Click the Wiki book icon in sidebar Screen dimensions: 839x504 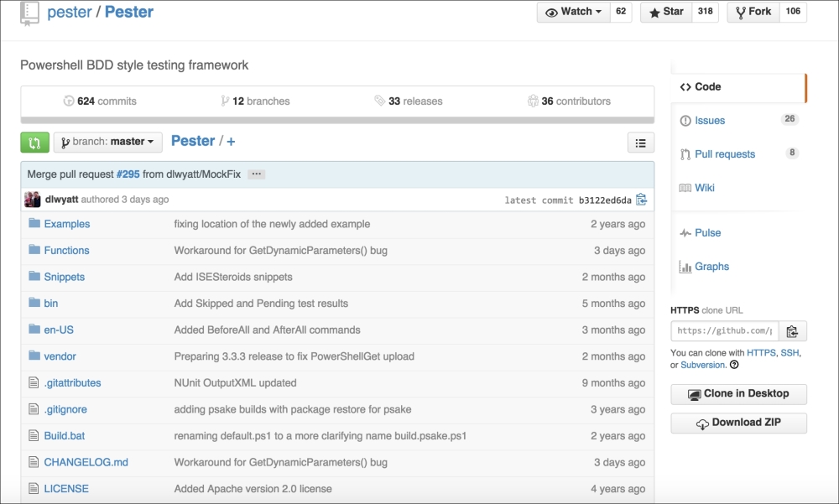[x=685, y=188]
